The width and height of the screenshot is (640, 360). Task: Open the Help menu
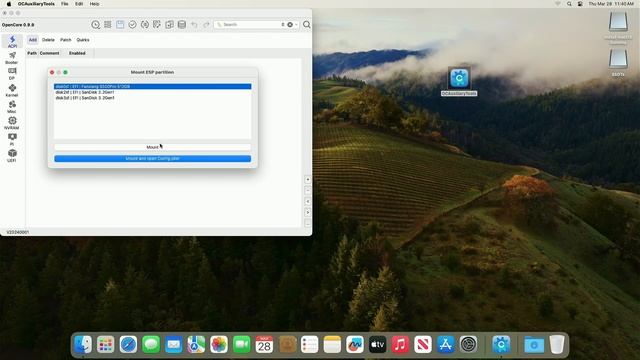click(x=94, y=4)
